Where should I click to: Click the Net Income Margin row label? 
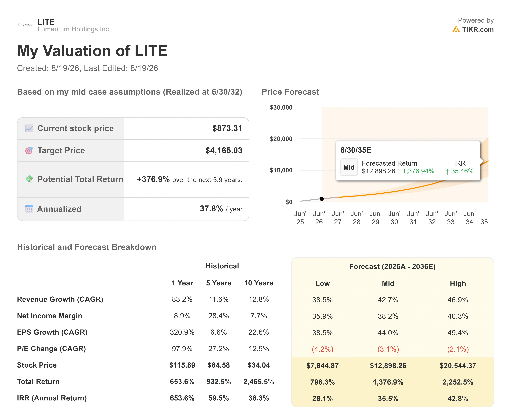(x=50, y=316)
